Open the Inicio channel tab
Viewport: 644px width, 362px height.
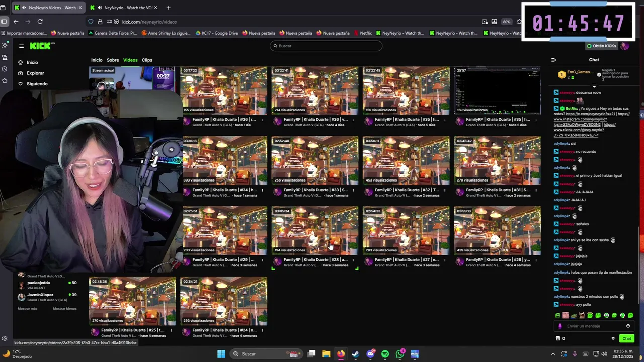pyautogui.click(x=97, y=60)
